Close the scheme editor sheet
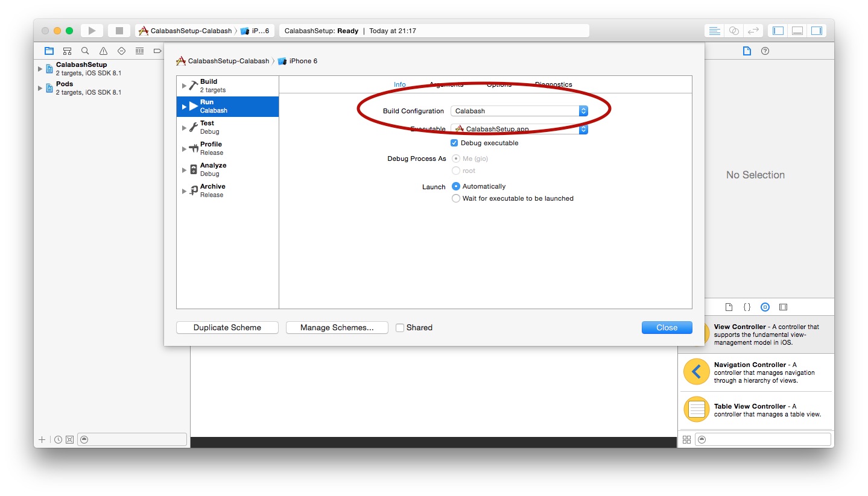The height and width of the screenshot is (496, 868). pyautogui.click(x=667, y=328)
